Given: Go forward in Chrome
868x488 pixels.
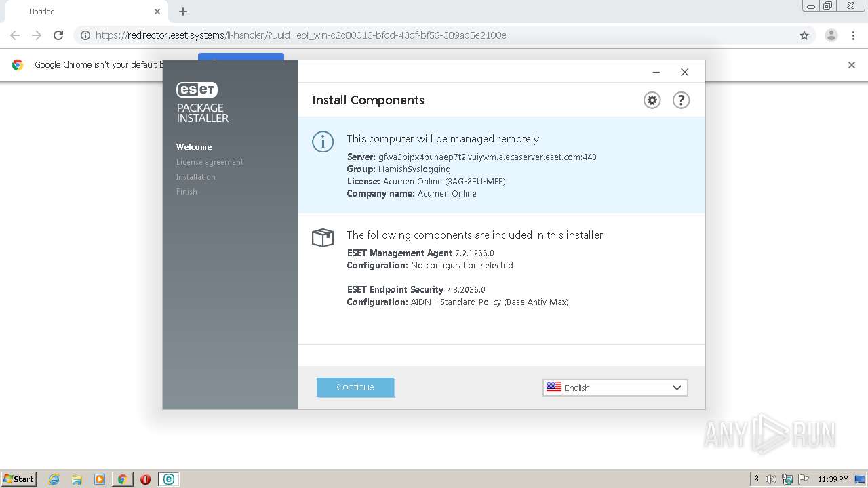Looking at the screenshot, I should (37, 35).
